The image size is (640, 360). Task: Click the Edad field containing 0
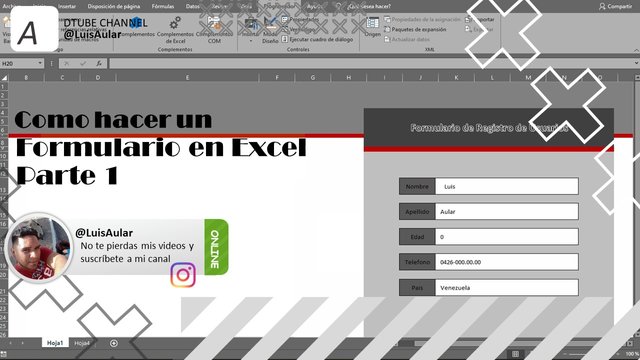507,237
